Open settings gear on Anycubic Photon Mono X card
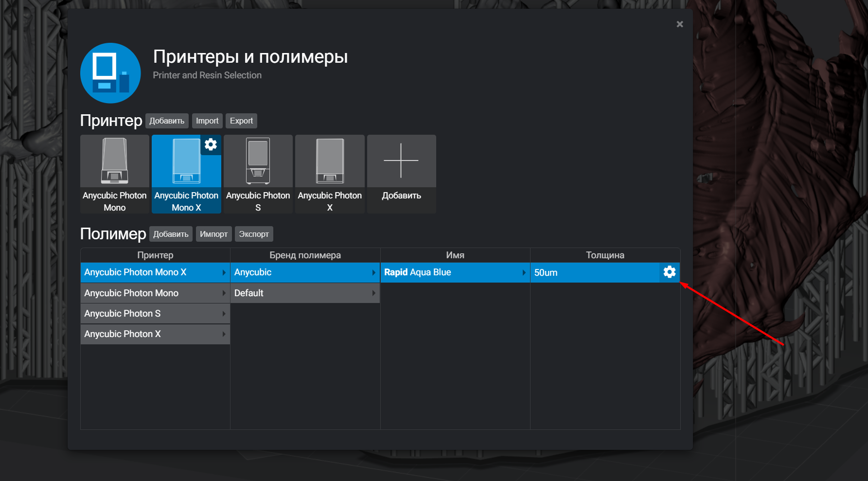868x481 pixels. (211, 144)
